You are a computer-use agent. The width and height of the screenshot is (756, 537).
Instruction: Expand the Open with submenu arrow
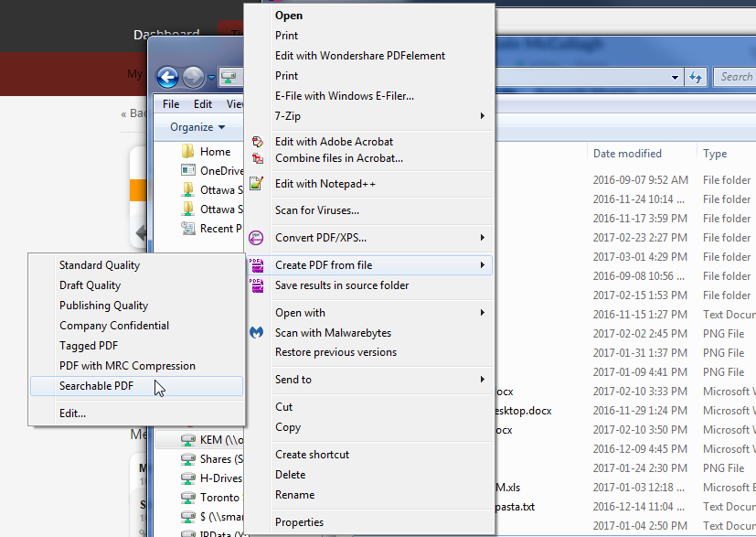click(x=482, y=313)
